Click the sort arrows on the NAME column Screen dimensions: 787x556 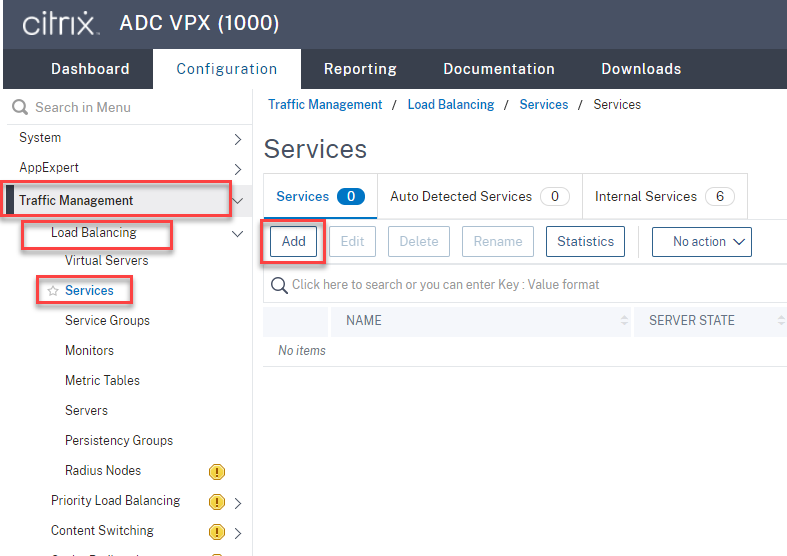pos(625,321)
